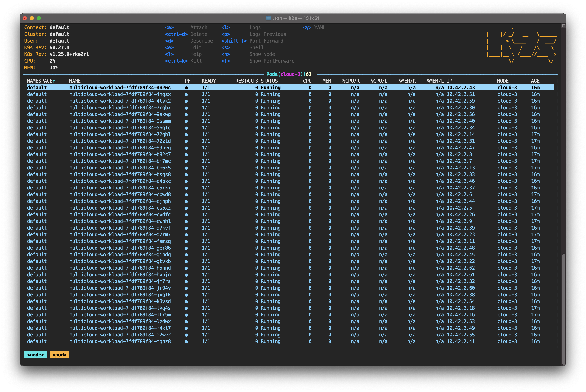
Task: Click the cloud-3 node cell for pod gbr86
Action: pos(507,248)
